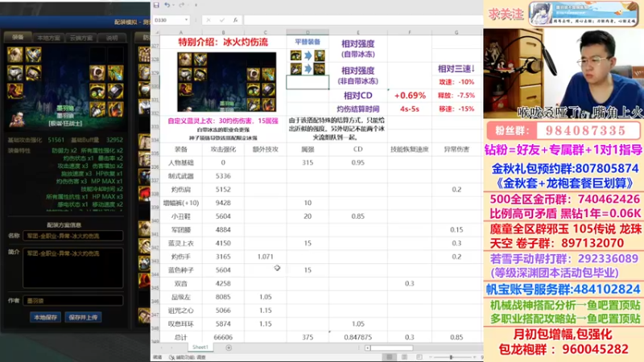Click the 保存并上传 button
This screenshot has width=644, height=362.
click(x=84, y=317)
